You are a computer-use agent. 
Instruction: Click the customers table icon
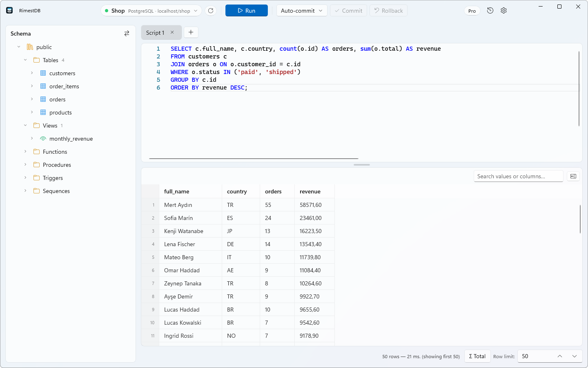(43, 73)
